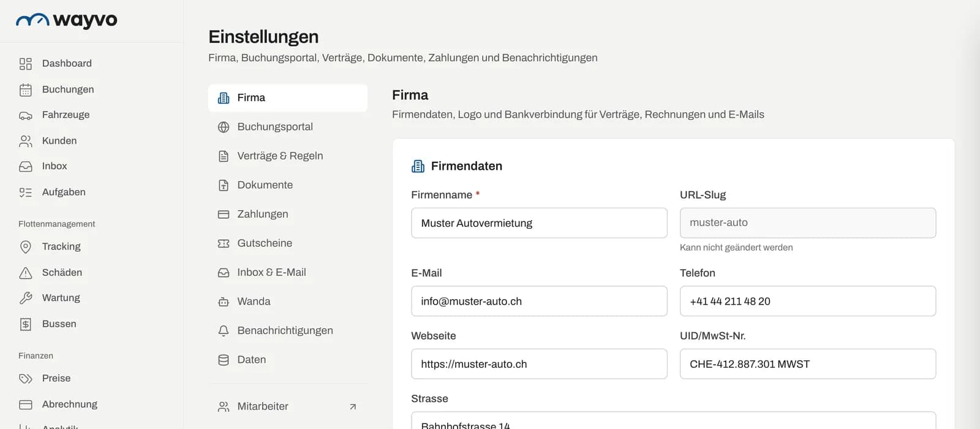
Task: Click the Buchungsportal globe icon
Action: pos(224,127)
